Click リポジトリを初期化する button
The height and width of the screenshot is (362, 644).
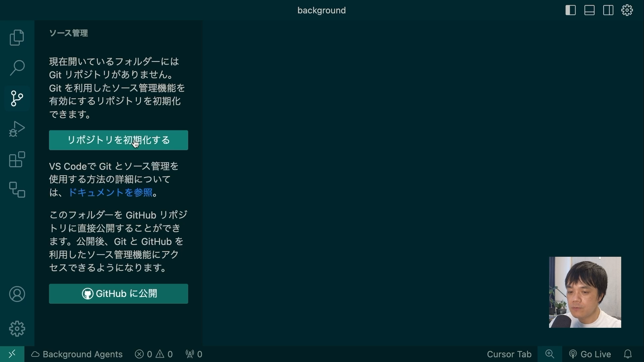[x=118, y=140]
